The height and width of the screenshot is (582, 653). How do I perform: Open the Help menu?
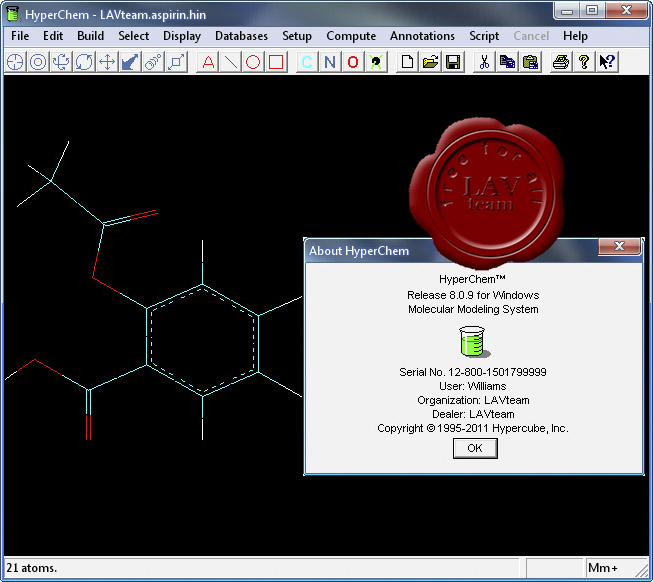pos(575,36)
